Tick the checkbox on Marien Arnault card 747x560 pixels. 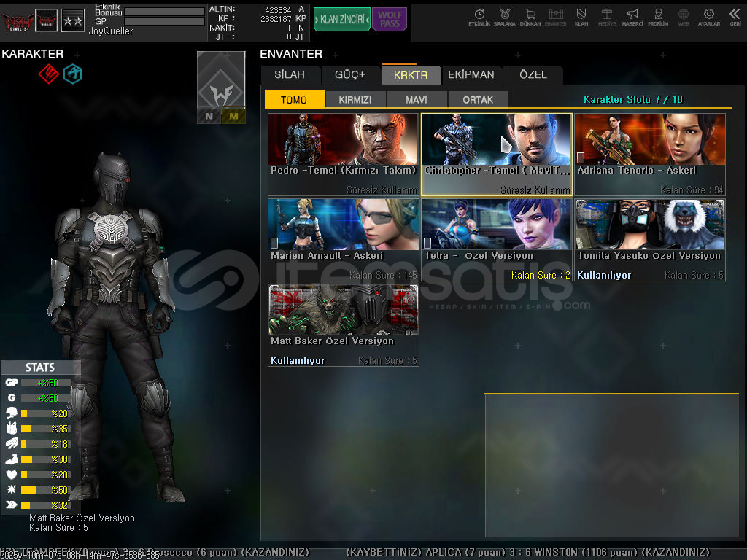pos(274,243)
